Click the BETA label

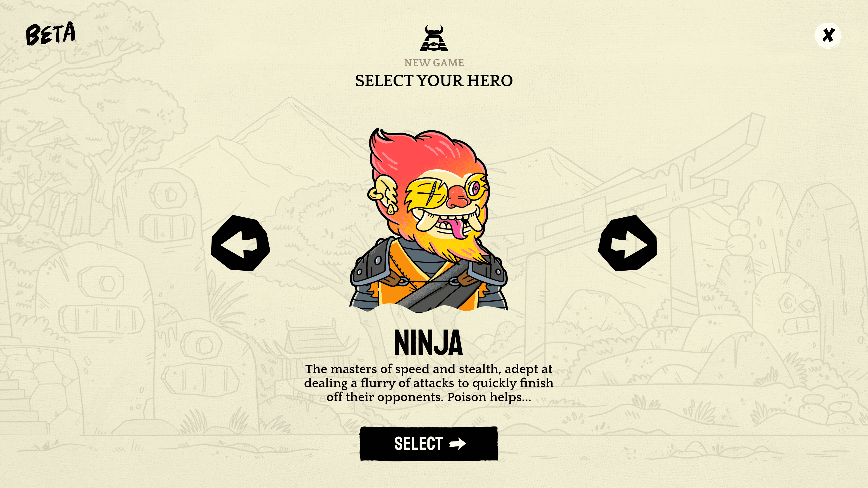click(51, 34)
